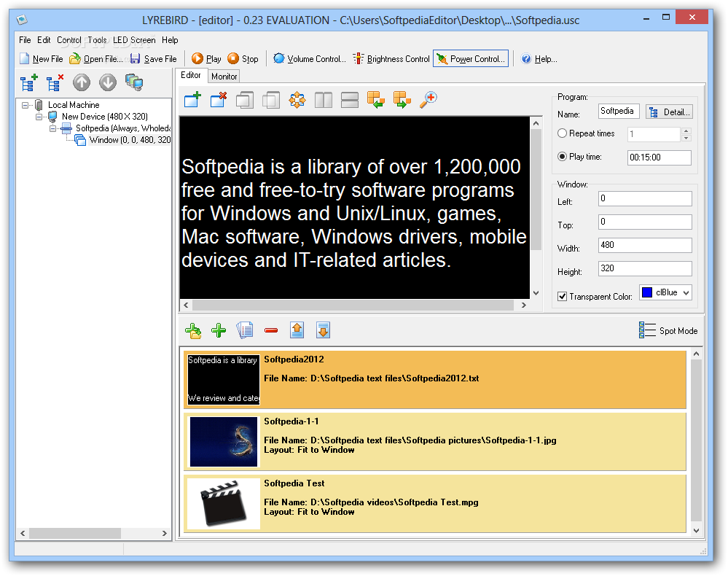Click the delete tree node icon
The image size is (728, 576).
(x=55, y=82)
